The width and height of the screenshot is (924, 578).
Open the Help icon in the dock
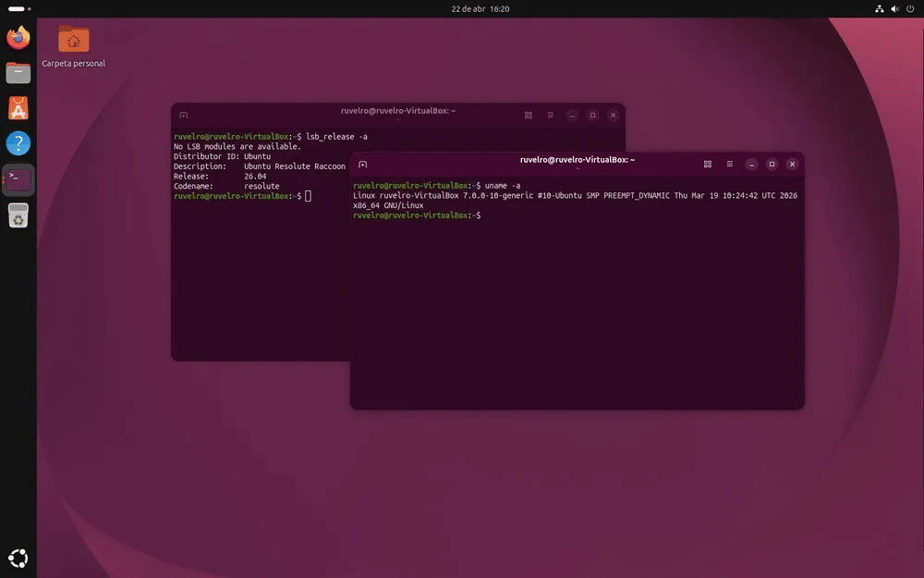pyautogui.click(x=18, y=143)
